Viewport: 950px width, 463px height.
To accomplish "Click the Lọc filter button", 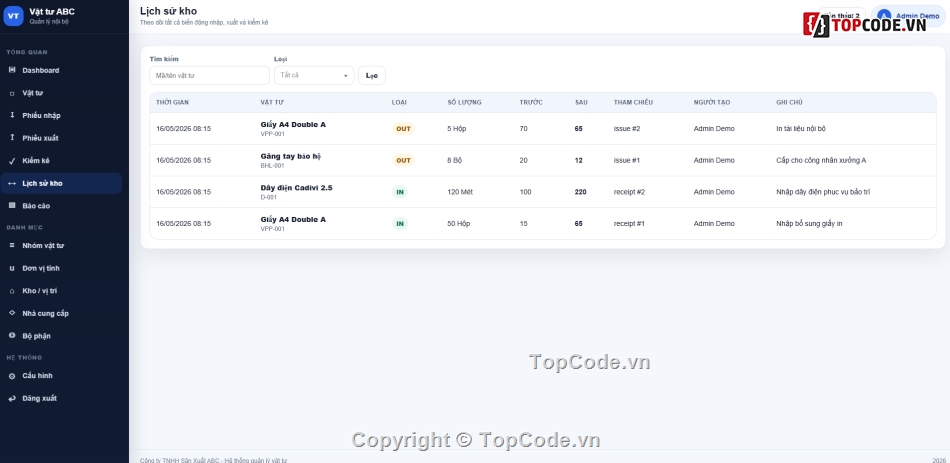I will click(371, 75).
